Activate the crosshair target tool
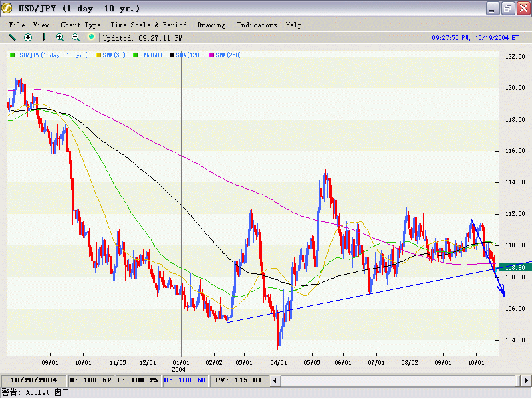The width and height of the screenshot is (532, 399). click(28, 37)
